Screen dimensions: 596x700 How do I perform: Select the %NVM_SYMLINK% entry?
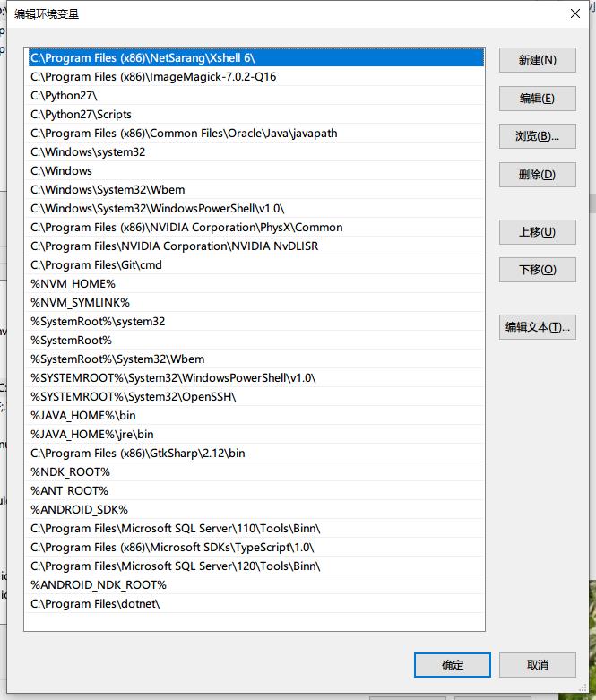(x=255, y=303)
